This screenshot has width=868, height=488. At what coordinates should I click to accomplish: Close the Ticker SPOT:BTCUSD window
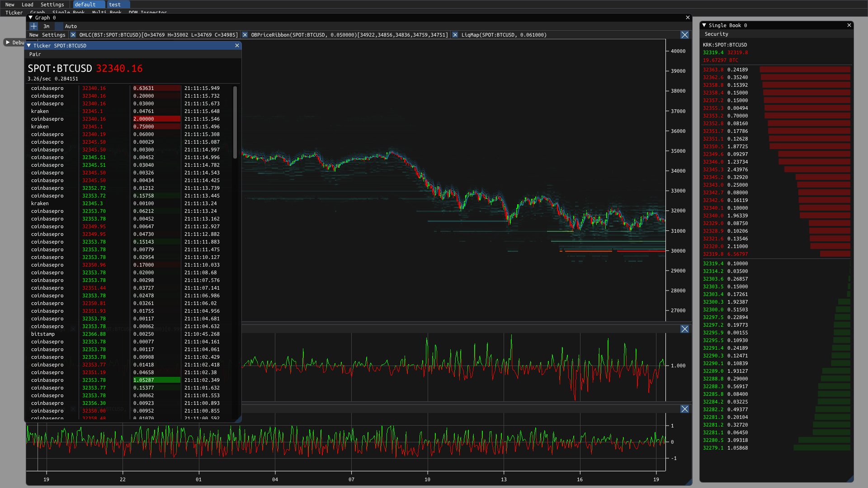point(237,46)
